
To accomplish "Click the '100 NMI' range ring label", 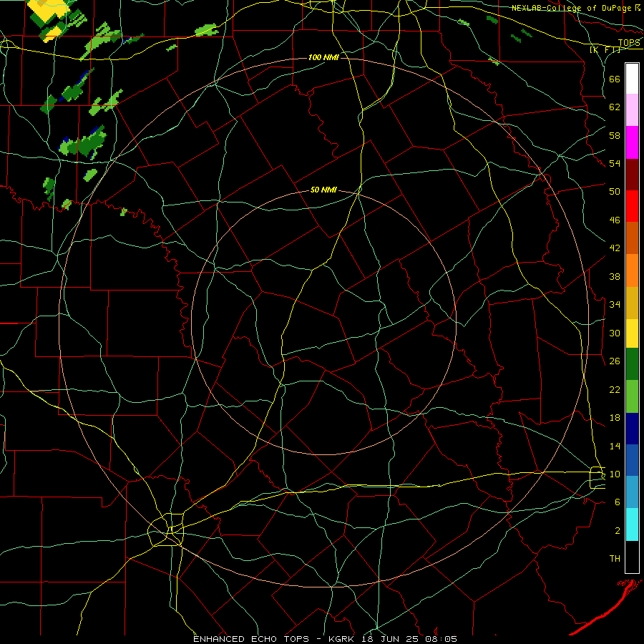I will (323, 57).
